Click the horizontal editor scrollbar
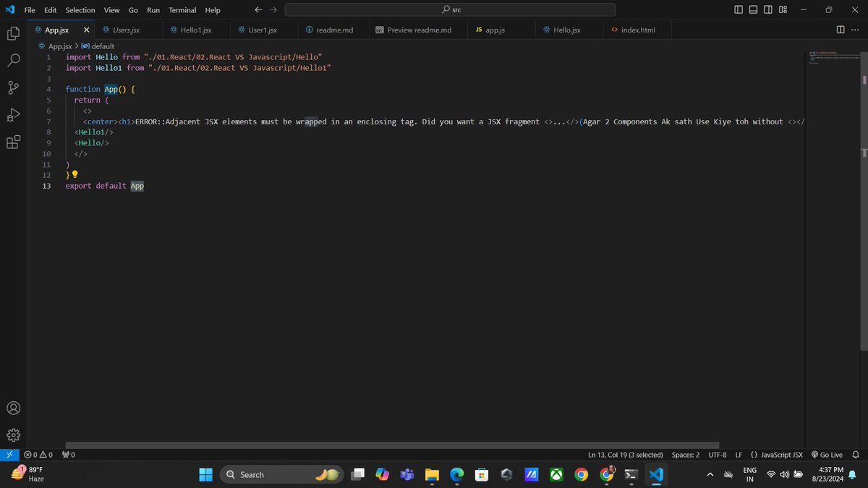This screenshot has width=868, height=488. coord(392,445)
